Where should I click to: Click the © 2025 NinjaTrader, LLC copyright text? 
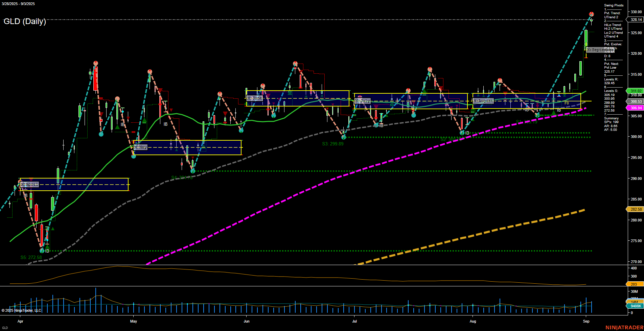click(22, 310)
